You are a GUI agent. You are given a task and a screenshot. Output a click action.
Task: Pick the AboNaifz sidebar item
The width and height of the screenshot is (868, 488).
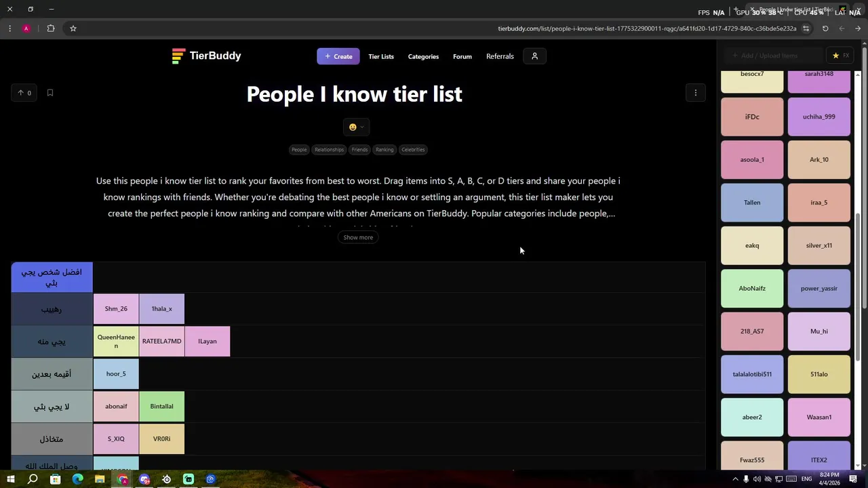point(752,288)
